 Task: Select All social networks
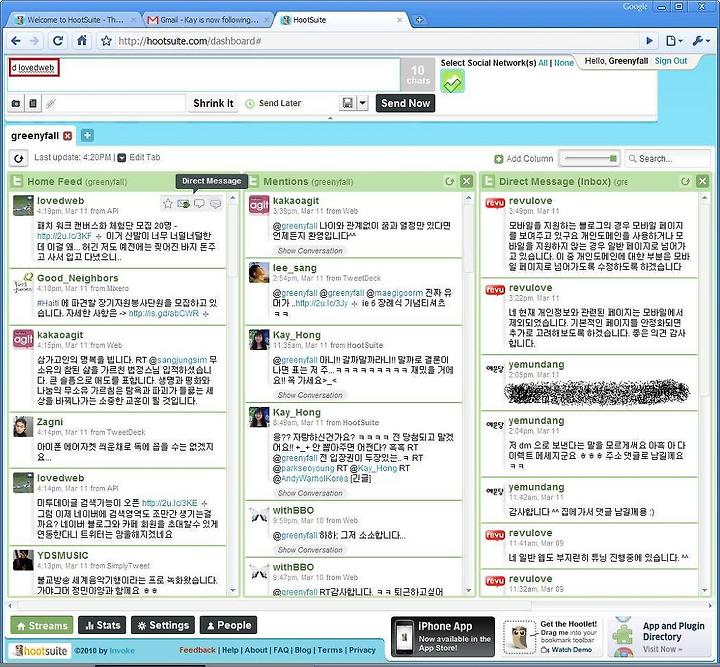tap(543, 63)
